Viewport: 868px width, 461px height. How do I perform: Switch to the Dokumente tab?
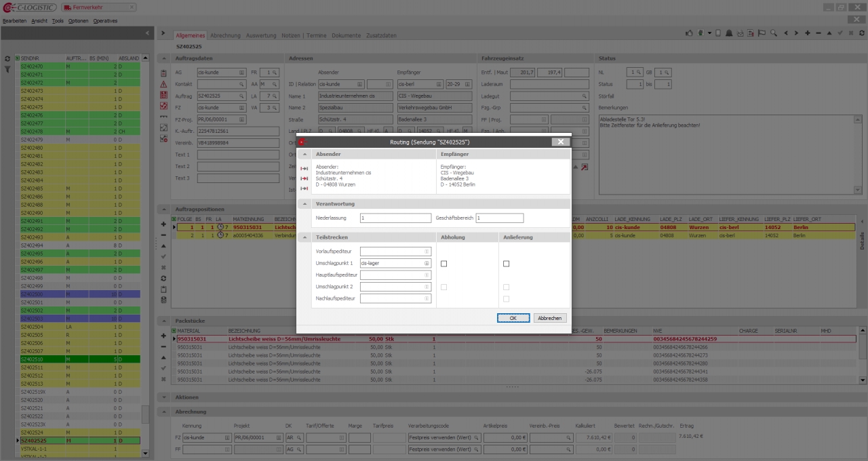click(346, 35)
